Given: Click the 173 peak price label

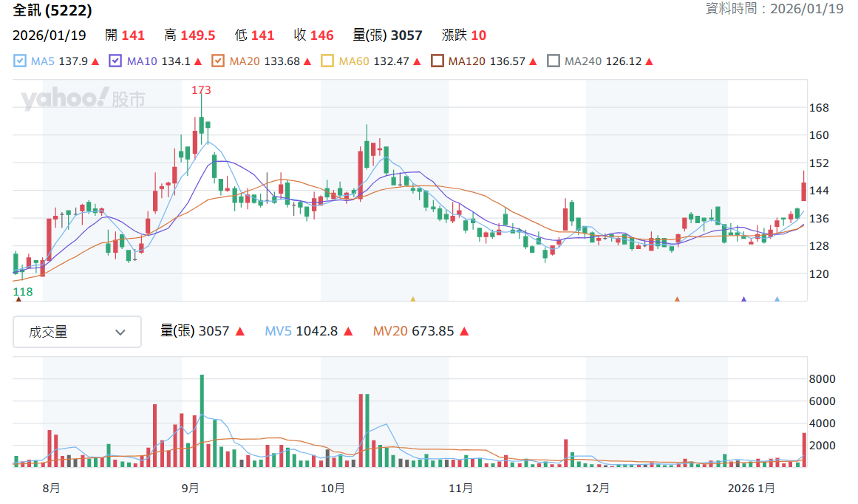Looking at the screenshot, I should click(x=201, y=89).
